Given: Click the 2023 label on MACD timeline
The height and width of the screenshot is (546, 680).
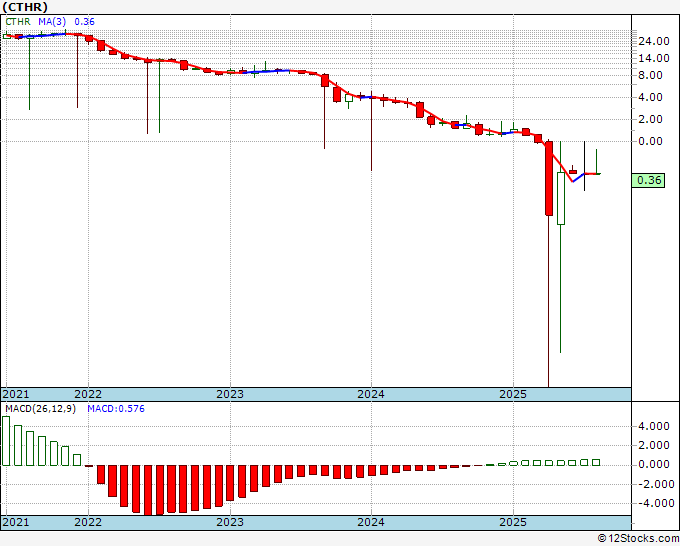Looking at the screenshot, I should click(230, 522).
